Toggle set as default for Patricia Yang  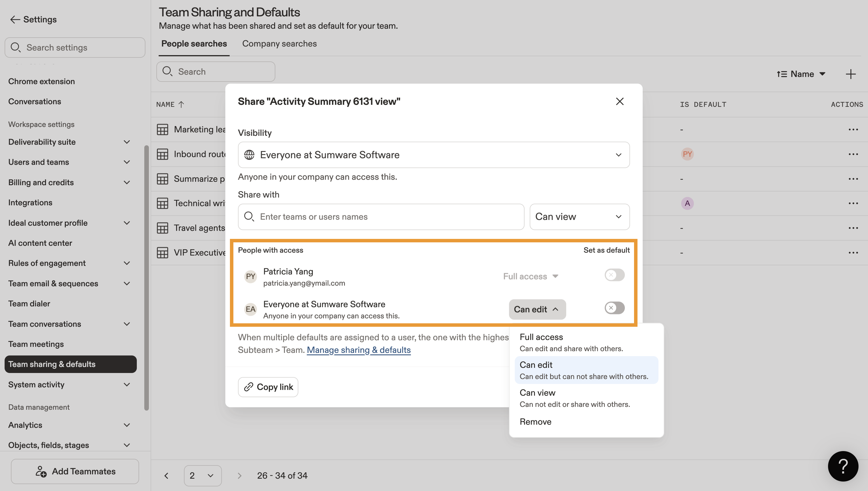pos(614,275)
